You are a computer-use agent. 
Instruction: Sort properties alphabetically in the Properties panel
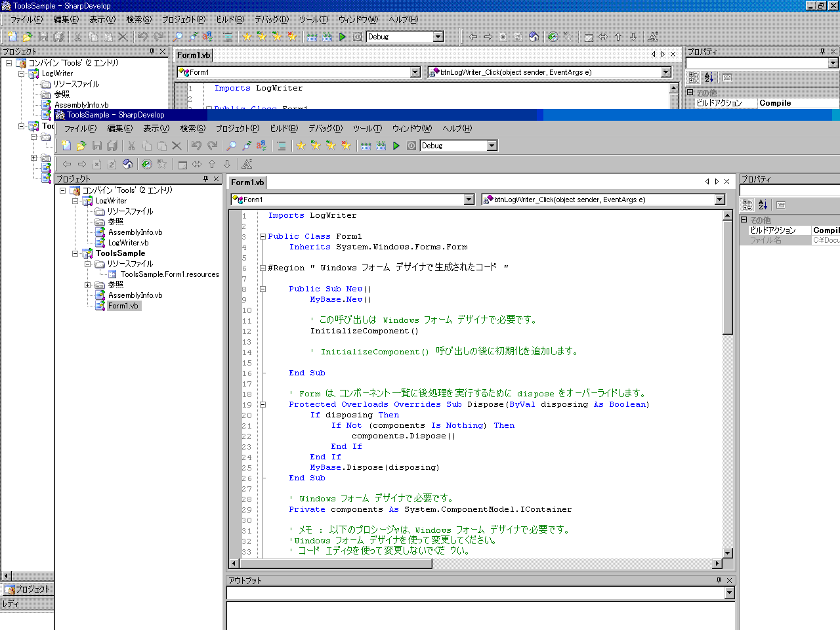click(763, 205)
